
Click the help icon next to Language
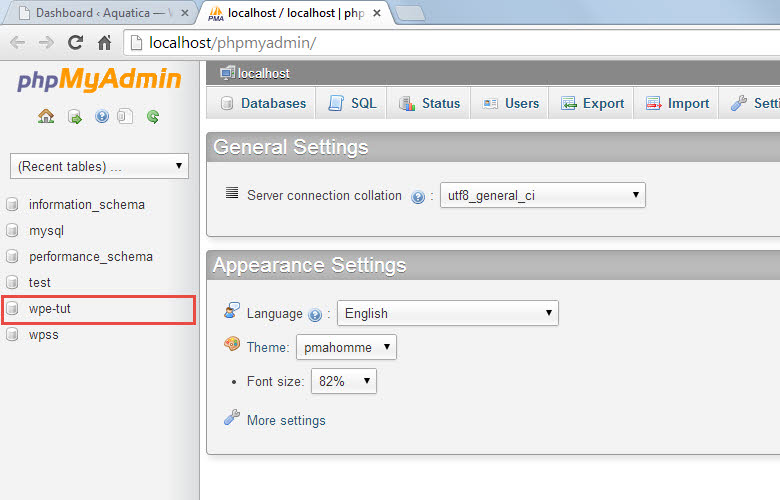click(315, 315)
